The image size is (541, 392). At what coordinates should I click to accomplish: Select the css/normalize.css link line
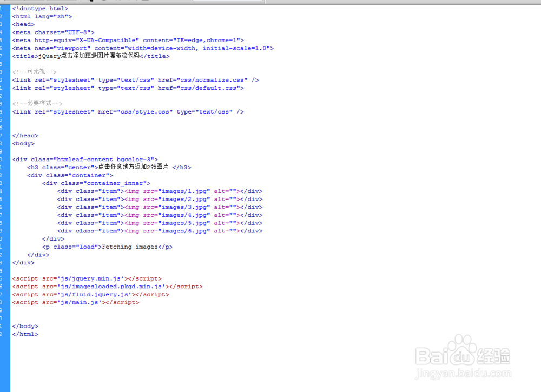(135, 80)
